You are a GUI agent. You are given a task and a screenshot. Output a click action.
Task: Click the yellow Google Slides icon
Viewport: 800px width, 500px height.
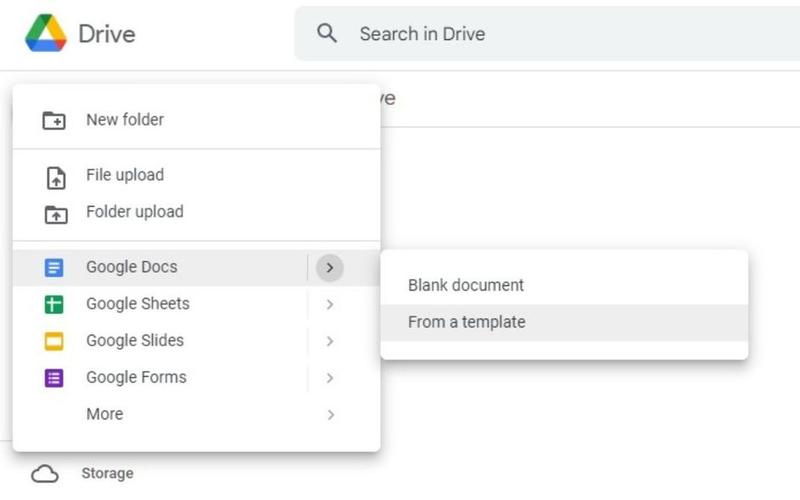54,341
